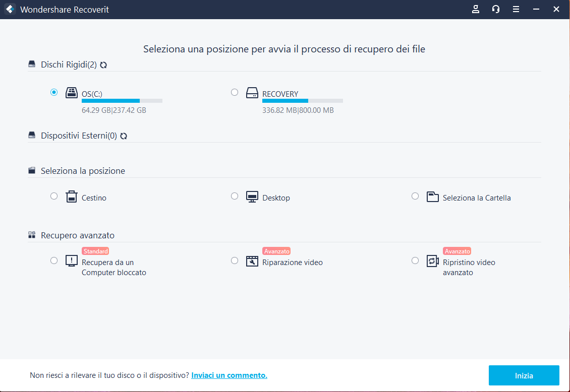The image size is (570, 392).
Task: Click the Desktop monitor icon
Action: tap(252, 197)
